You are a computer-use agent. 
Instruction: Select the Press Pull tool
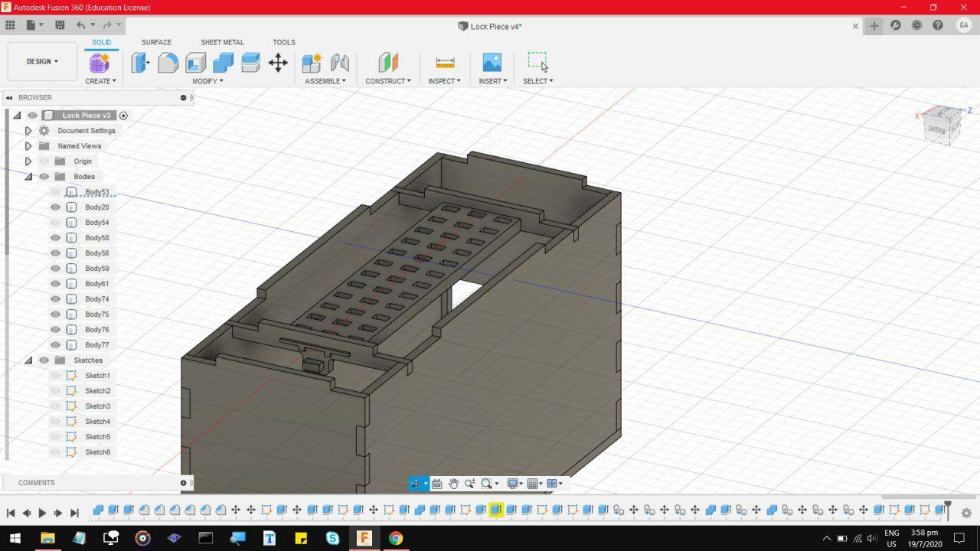[140, 63]
